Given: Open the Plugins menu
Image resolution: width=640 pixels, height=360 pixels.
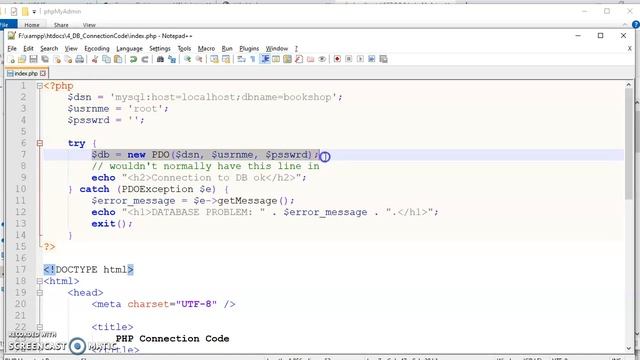Looking at the screenshot, I should [249, 49].
